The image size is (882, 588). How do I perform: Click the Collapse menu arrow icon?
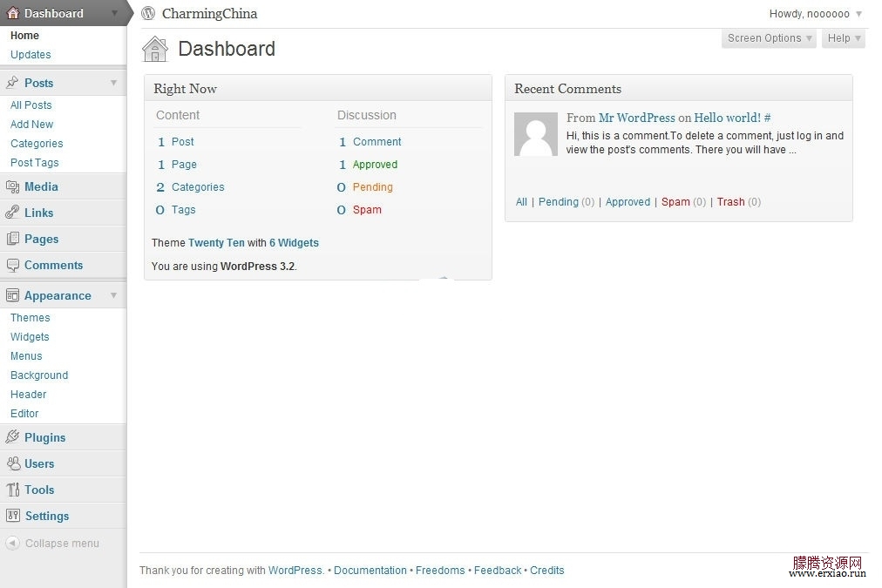12,543
